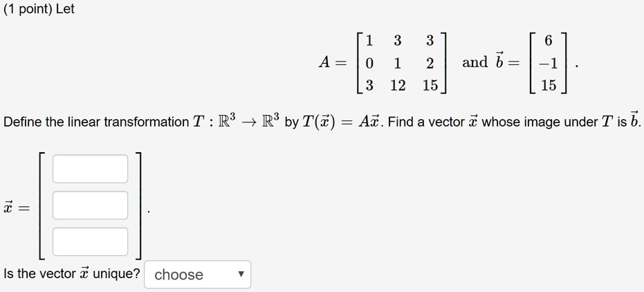The height and width of the screenshot is (292, 644).
Task: Click the entry 6 in vector b
Action: (x=549, y=41)
